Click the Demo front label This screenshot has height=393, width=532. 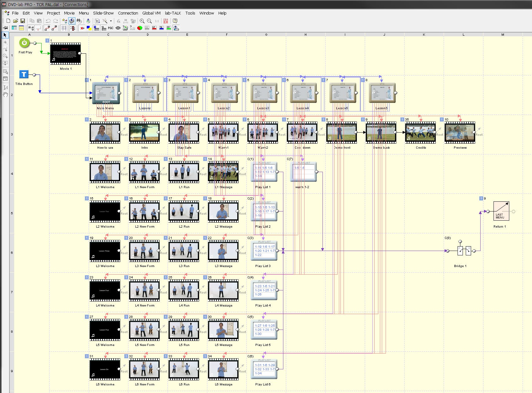coord(342,148)
